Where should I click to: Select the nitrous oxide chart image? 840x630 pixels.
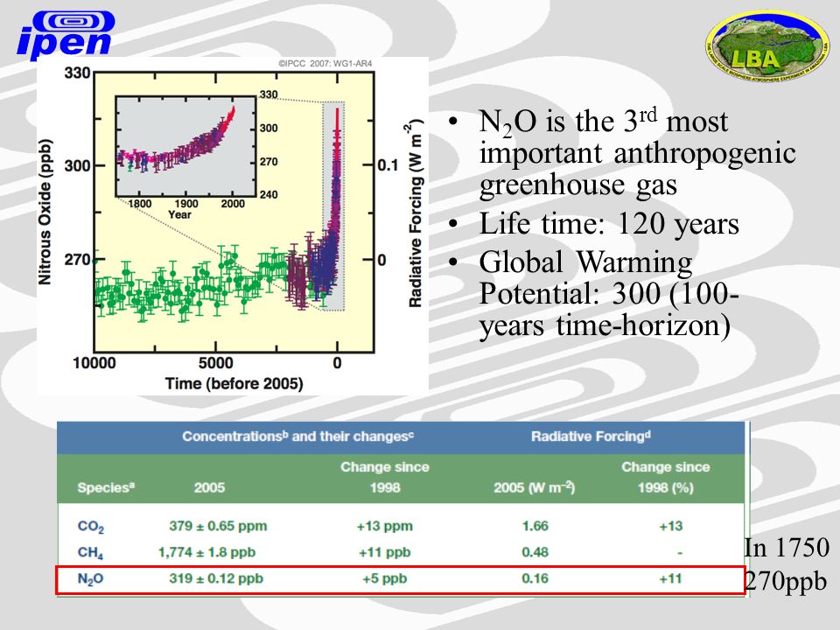(233, 226)
